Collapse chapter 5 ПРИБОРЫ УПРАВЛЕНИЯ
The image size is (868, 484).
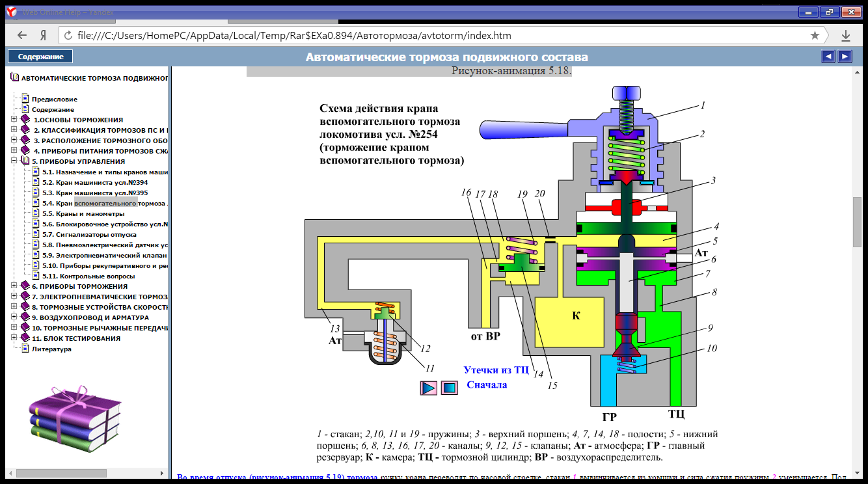click(14, 161)
